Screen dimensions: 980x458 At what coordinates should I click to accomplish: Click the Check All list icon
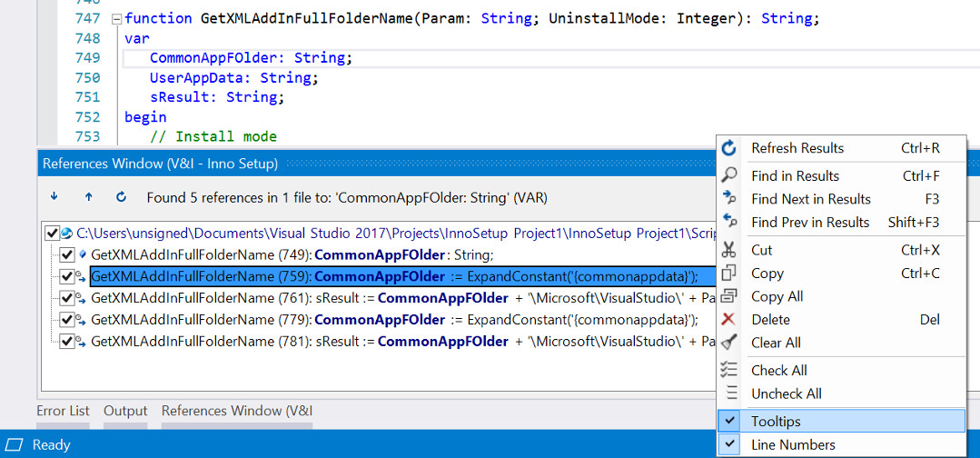[x=728, y=370]
